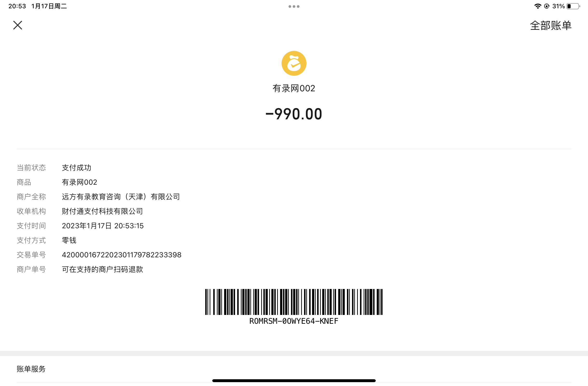Select barcode code ROMRSM-00WYE64-KNEF text
The width and height of the screenshot is (588, 386).
[294, 321]
